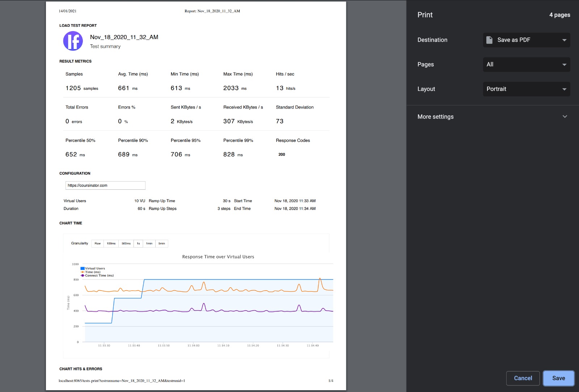The image size is (579, 392).
Task: Open the Pages dropdown set to All
Action: tap(526, 64)
